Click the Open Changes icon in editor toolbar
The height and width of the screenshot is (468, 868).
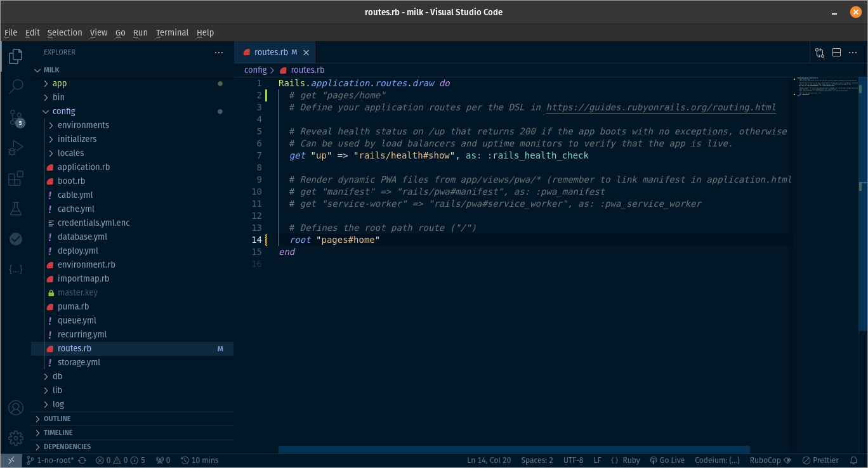820,53
